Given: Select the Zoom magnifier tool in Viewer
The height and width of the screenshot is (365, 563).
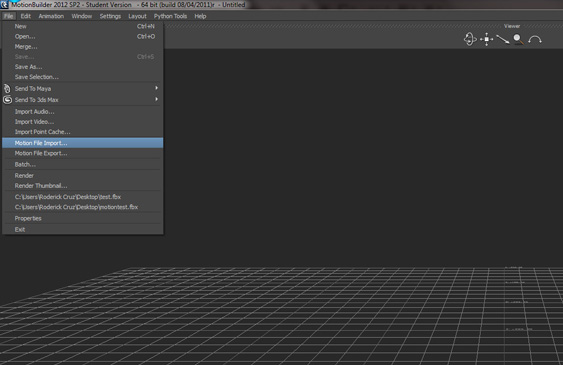Looking at the screenshot, I should pos(518,39).
